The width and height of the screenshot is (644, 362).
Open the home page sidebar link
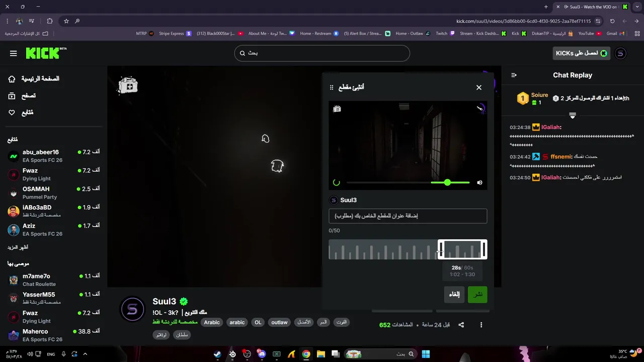tap(34, 79)
